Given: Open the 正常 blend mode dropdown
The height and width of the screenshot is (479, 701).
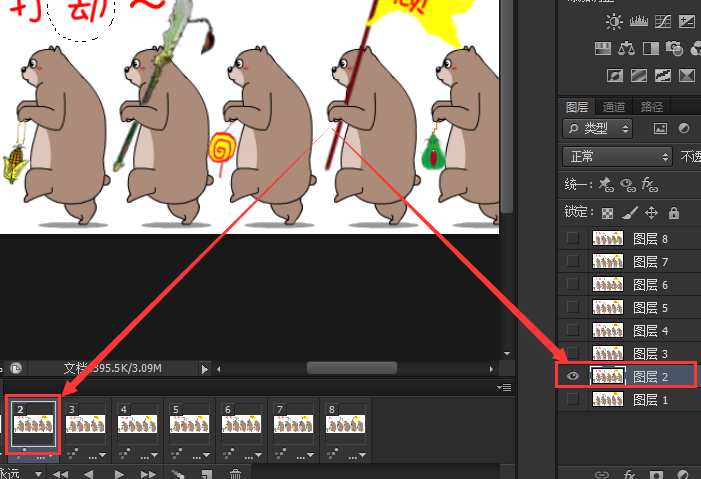Looking at the screenshot, I should pyautogui.click(x=617, y=157).
